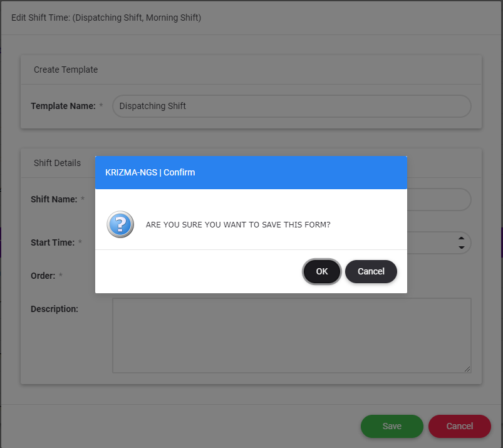Click the blue question mark icon

click(x=120, y=224)
